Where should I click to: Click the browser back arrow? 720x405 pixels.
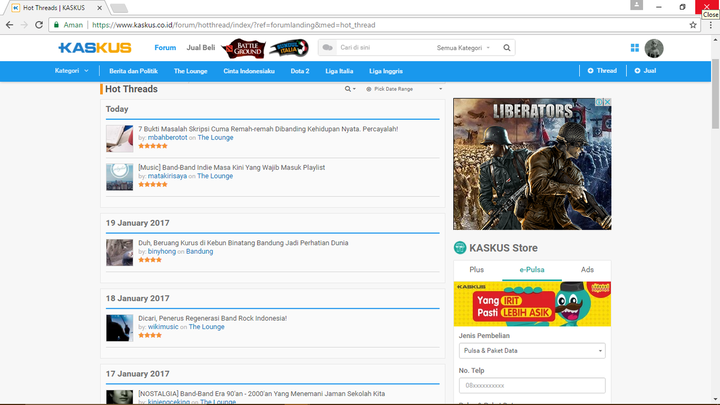pyautogui.click(x=10, y=25)
